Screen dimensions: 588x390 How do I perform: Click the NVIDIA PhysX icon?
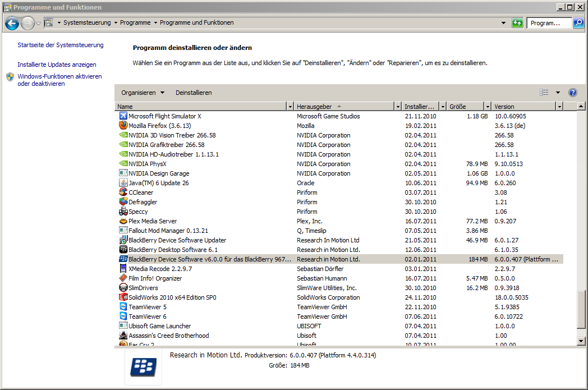[x=123, y=163]
